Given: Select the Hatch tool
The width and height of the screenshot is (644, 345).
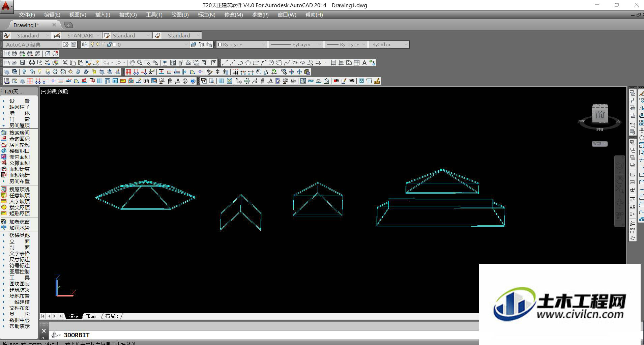Looking at the screenshot, I should tap(333, 63).
